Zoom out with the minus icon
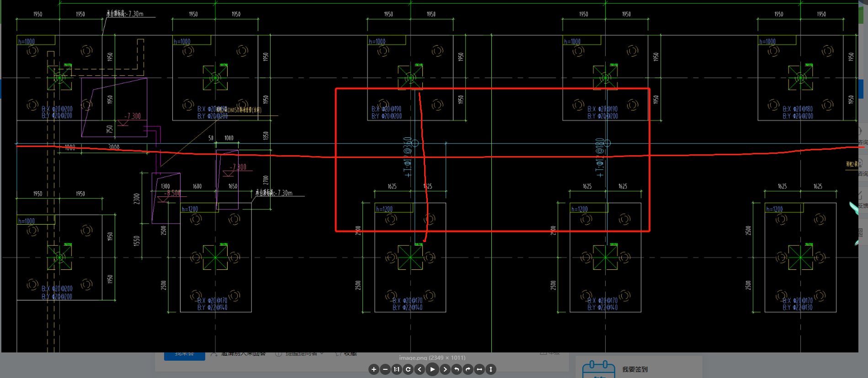Image resolution: width=868 pixels, height=378 pixels. (385, 369)
